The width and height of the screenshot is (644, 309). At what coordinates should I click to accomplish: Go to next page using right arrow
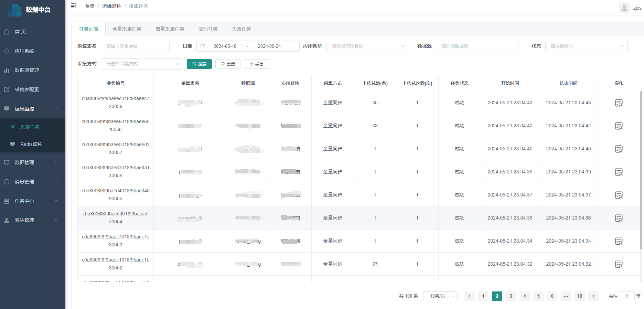click(x=593, y=296)
